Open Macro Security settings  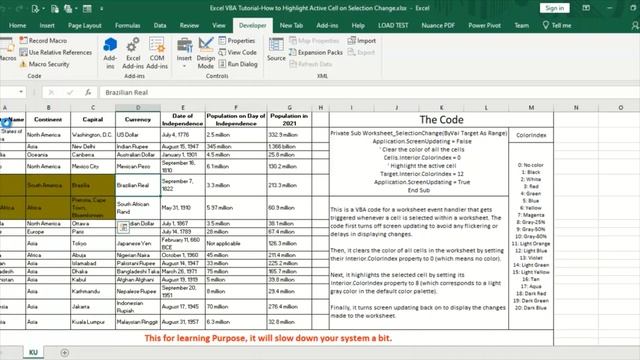pyautogui.click(x=44, y=64)
